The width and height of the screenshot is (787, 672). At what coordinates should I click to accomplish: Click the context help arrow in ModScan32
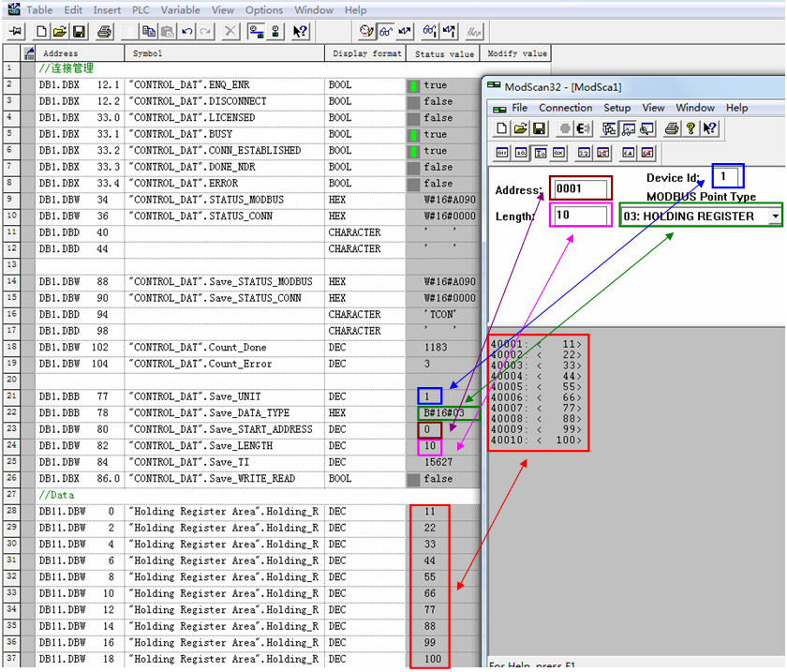pyautogui.click(x=709, y=128)
